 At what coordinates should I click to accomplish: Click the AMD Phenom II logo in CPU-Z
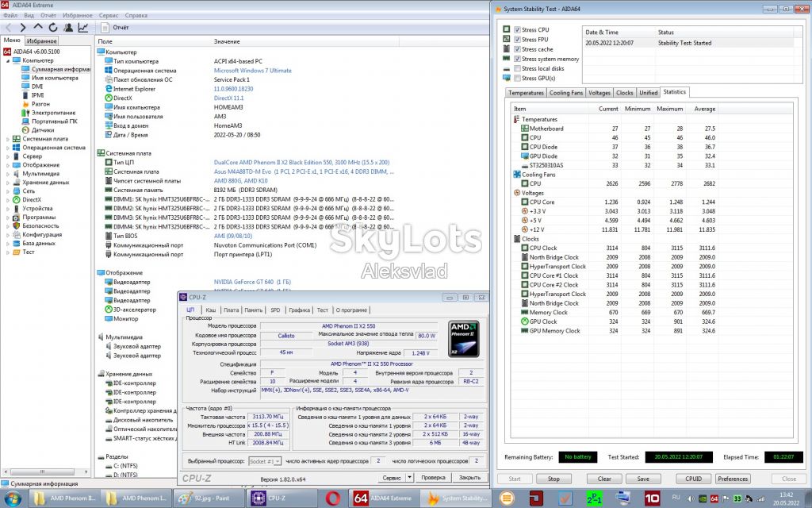(x=463, y=338)
